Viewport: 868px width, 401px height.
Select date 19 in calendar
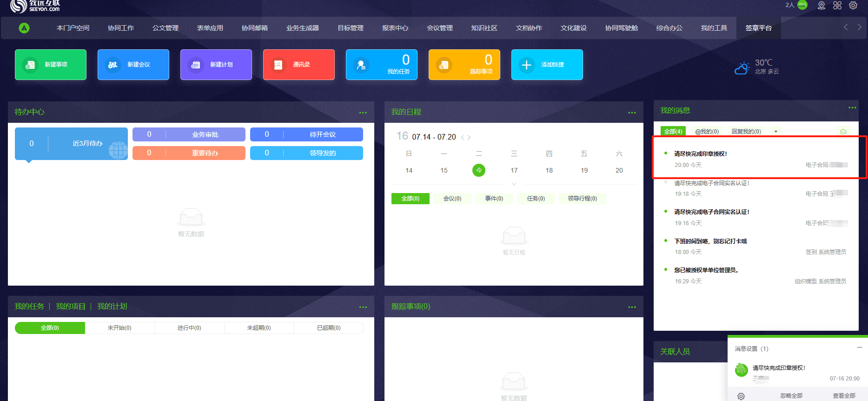point(584,170)
